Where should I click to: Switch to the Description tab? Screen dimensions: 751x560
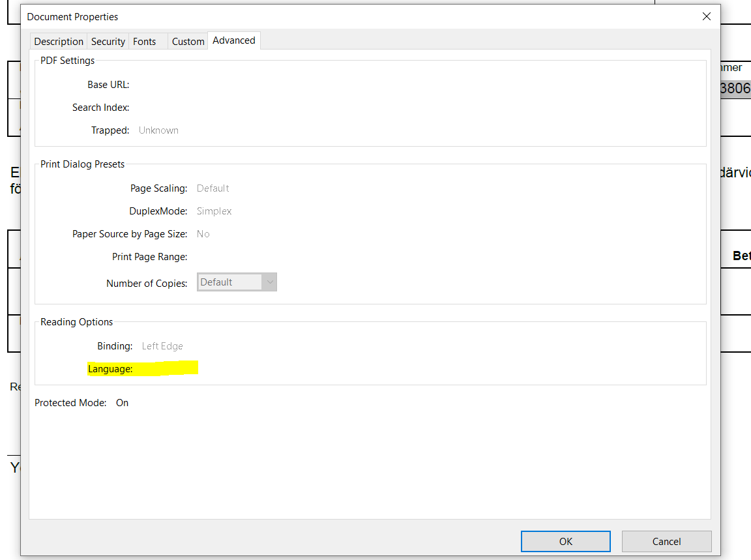click(59, 41)
